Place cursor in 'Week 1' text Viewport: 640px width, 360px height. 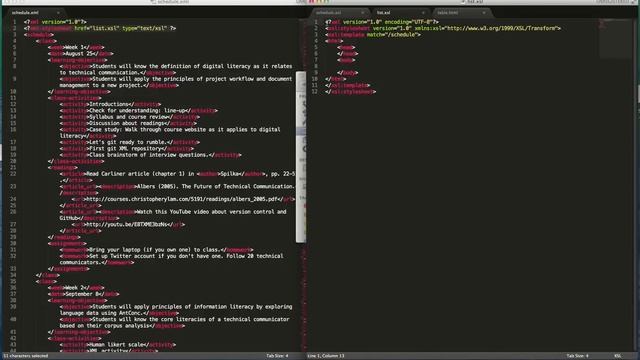[74, 47]
